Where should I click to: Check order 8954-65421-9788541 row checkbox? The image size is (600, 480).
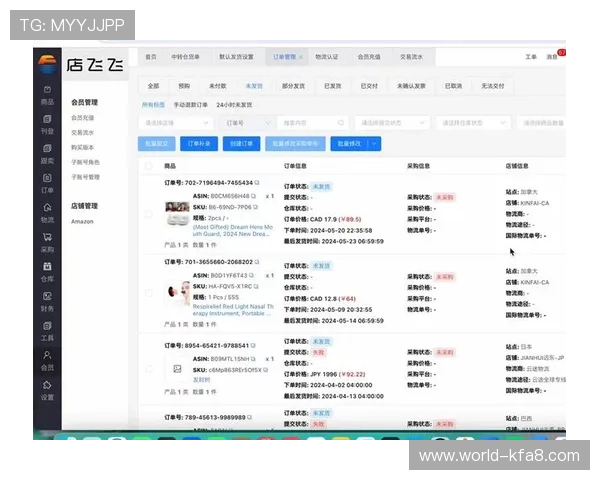click(149, 369)
